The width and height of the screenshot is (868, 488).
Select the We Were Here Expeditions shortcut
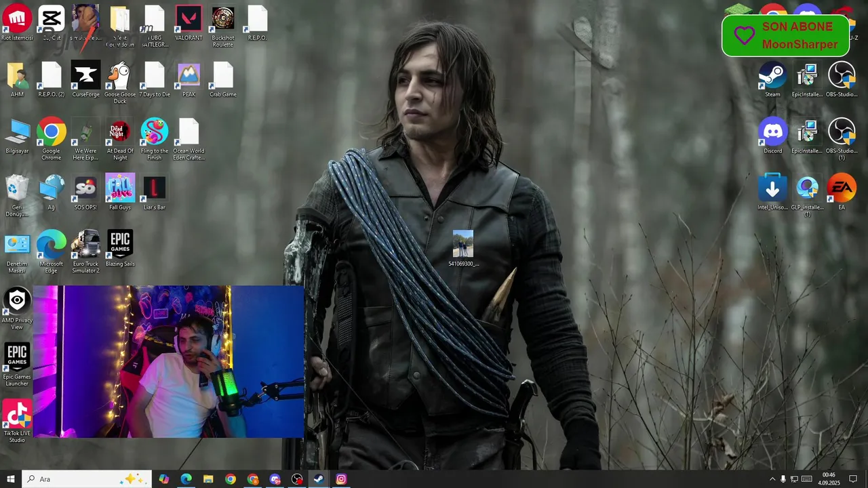pos(85,131)
